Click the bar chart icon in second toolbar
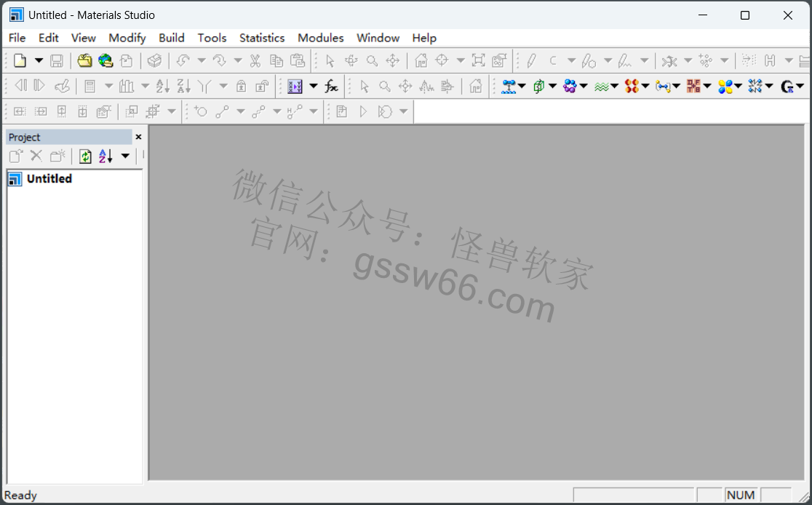Image resolution: width=812 pixels, height=505 pixels. pos(127,86)
